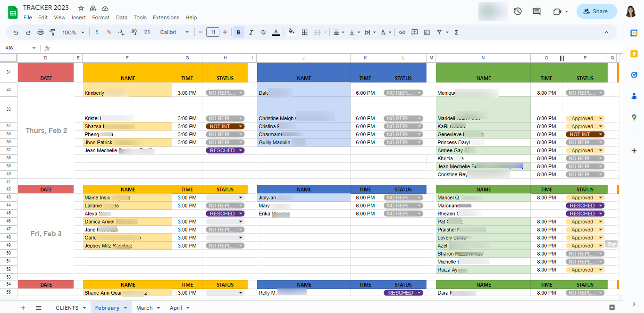Viewport: 644px width, 313px height.
Task: Switch to the CLIENTS sheet tab
Action: (71, 308)
